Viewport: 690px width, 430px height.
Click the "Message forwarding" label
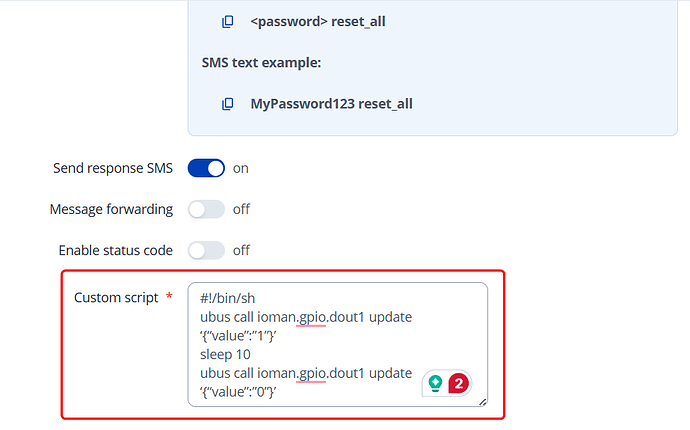[111, 209]
